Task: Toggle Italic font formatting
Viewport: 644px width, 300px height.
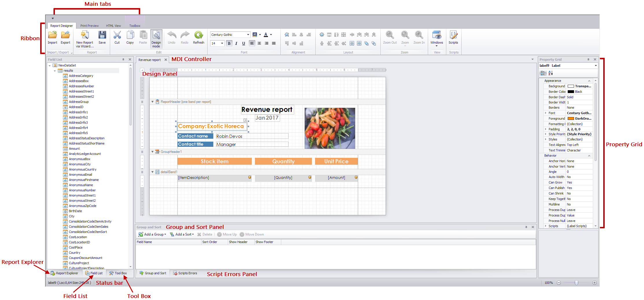Action: [236, 43]
